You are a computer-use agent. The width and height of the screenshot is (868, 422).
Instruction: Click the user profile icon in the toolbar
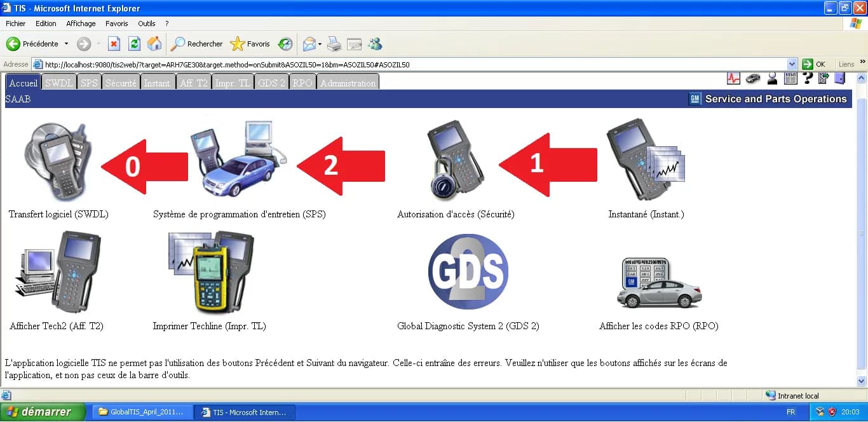[x=771, y=78]
